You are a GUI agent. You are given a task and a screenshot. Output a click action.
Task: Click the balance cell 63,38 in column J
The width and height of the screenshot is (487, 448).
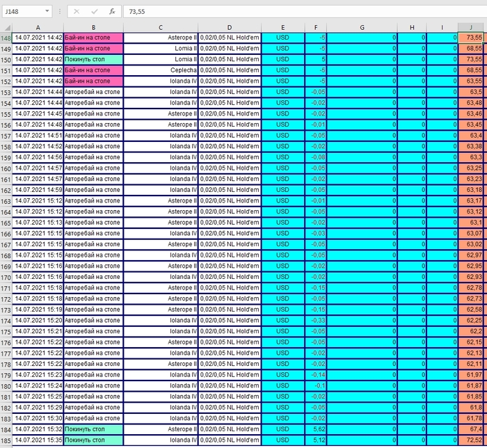[x=470, y=146]
